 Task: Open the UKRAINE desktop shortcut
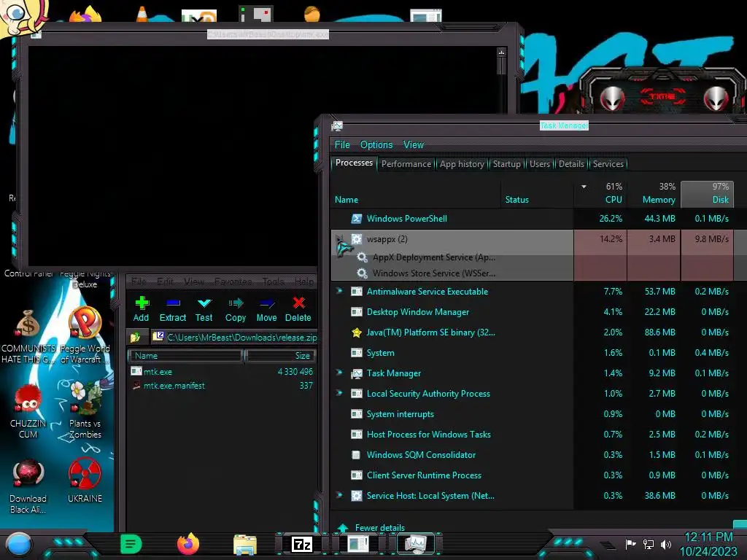click(x=85, y=480)
